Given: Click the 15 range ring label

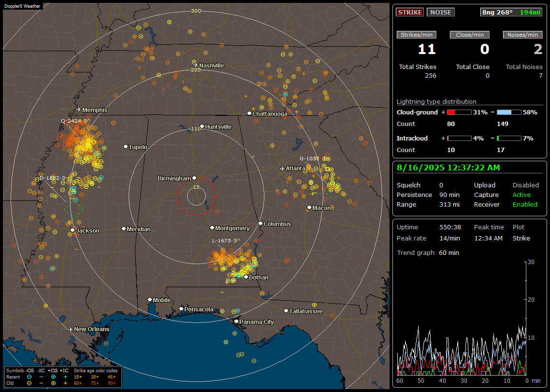Looking at the screenshot, I should 196,187.
